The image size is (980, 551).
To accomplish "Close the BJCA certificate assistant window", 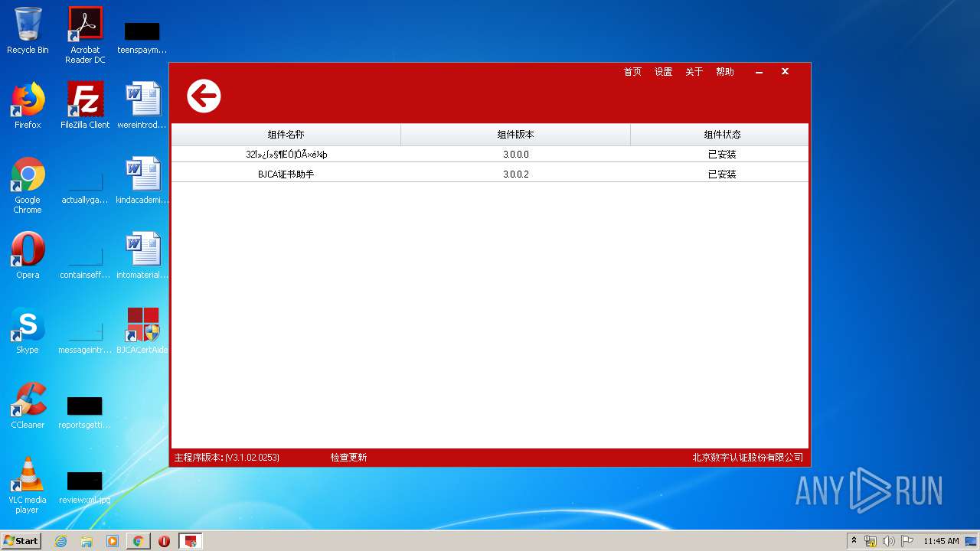I will (x=785, y=71).
